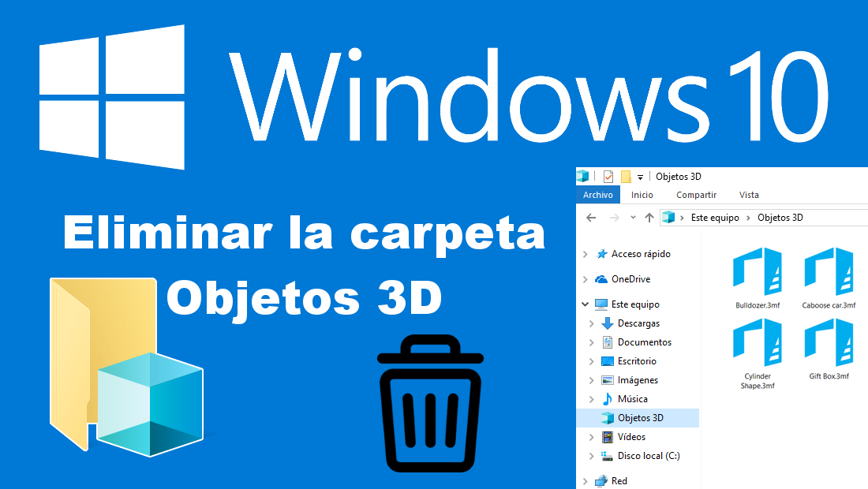The height and width of the screenshot is (489, 868).
Task: Select the Gift Box.3mf file icon
Action: click(x=829, y=342)
